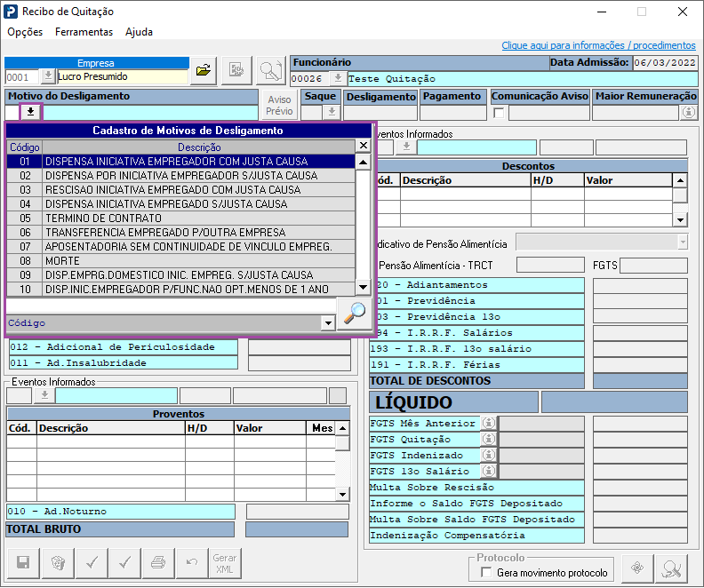Screen dimensions: 704x588
Task: Click the Protocolo gear-flower icon
Action: coord(637,568)
